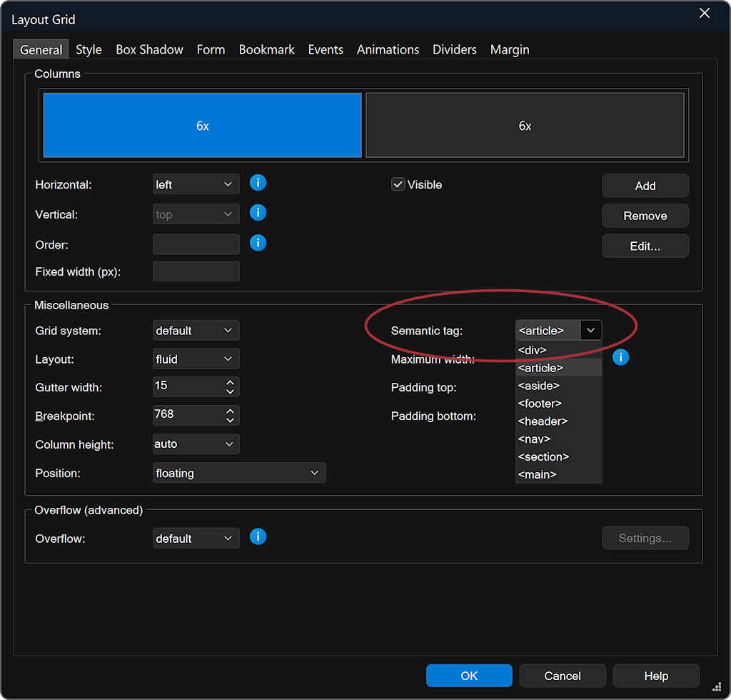Click the Fixed width (px) input field

pos(196,271)
